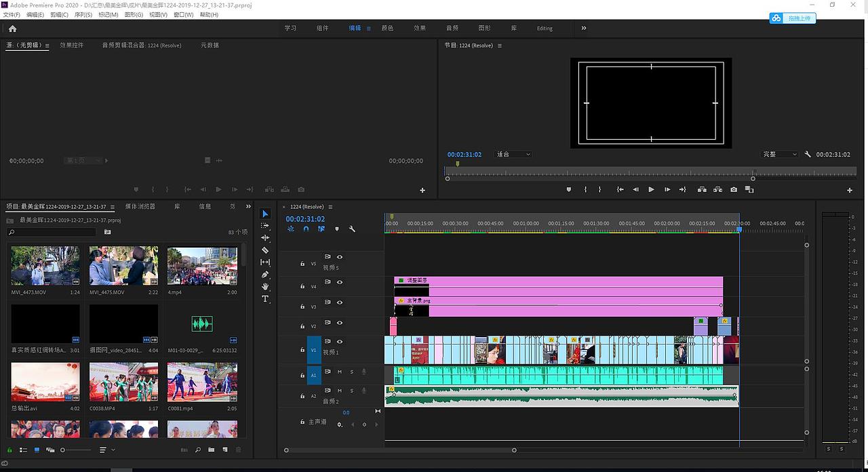
Task: Go to Out point in Program monitor
Action: 683,190
